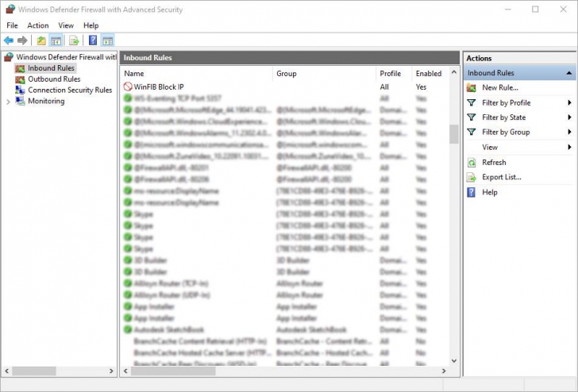Image resolution: width=578 pixels, height=392 pixels.
Task: Click the tree pane horizontal scrollbar thumb
Action: (x=34, y=371)
